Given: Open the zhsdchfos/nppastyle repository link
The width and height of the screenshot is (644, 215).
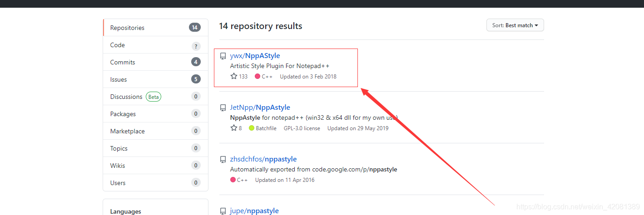Looking at the screenshot, I should (263, 159).
